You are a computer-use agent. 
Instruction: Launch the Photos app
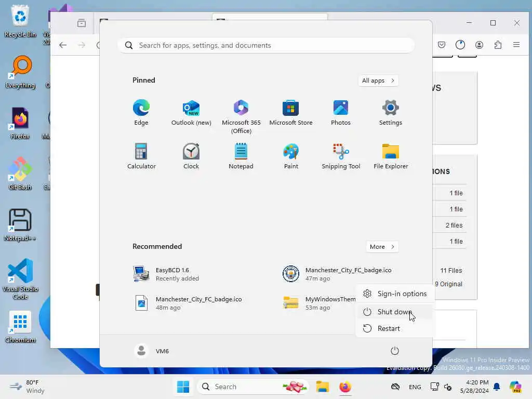click(x=341, y=113)
